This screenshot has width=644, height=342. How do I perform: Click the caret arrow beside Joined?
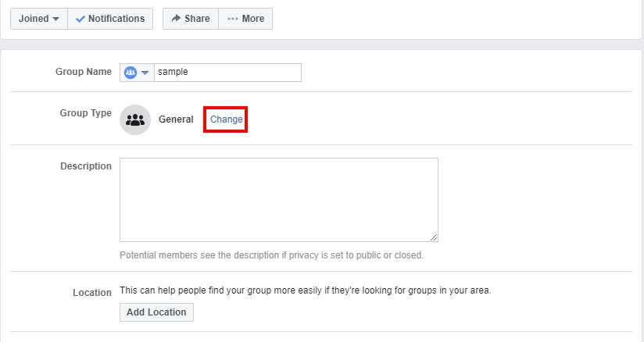[55, 19]
